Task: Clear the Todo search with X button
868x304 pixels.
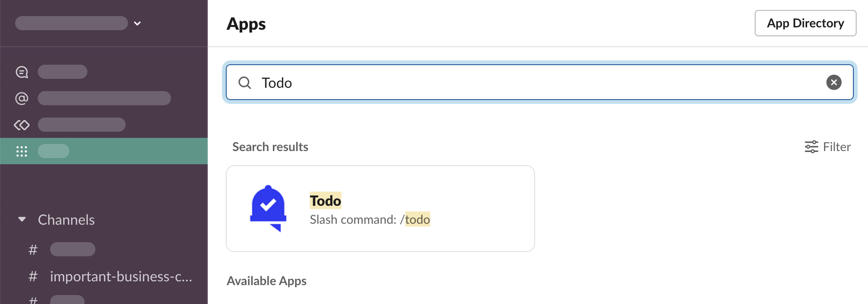Action: pos(834,83)
